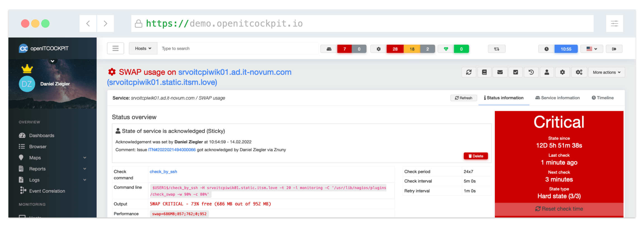Open browser settings sliders icon
This screenshot has height=227, width=644.
pyautogui.click(x=614, y=24)
